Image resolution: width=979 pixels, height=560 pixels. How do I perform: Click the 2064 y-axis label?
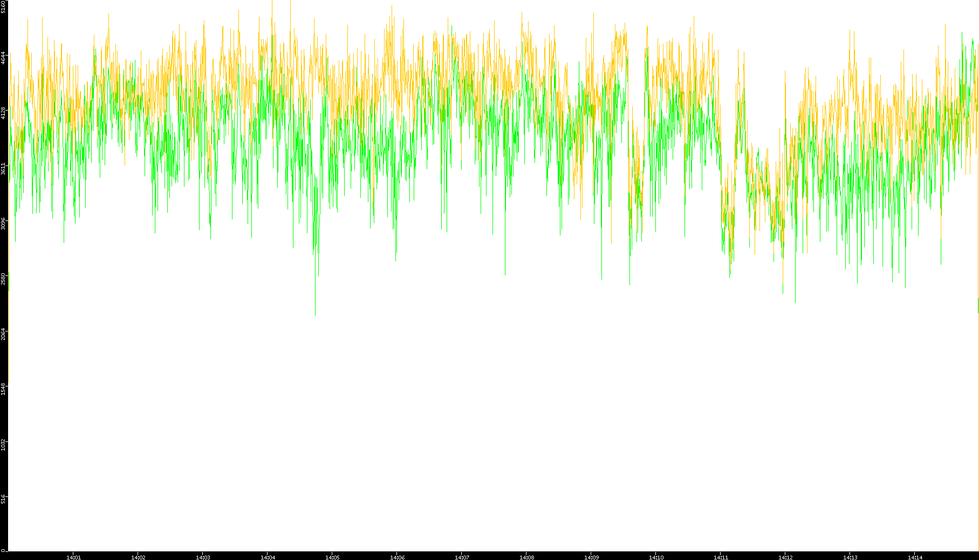[4, 334]
